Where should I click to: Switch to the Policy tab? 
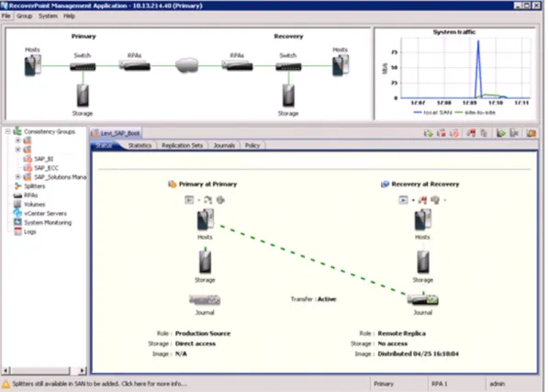pos(252,145)
